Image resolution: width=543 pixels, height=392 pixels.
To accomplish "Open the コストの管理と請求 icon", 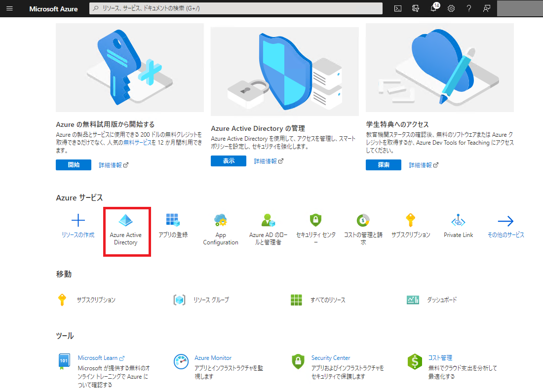I will coord(363,220).
